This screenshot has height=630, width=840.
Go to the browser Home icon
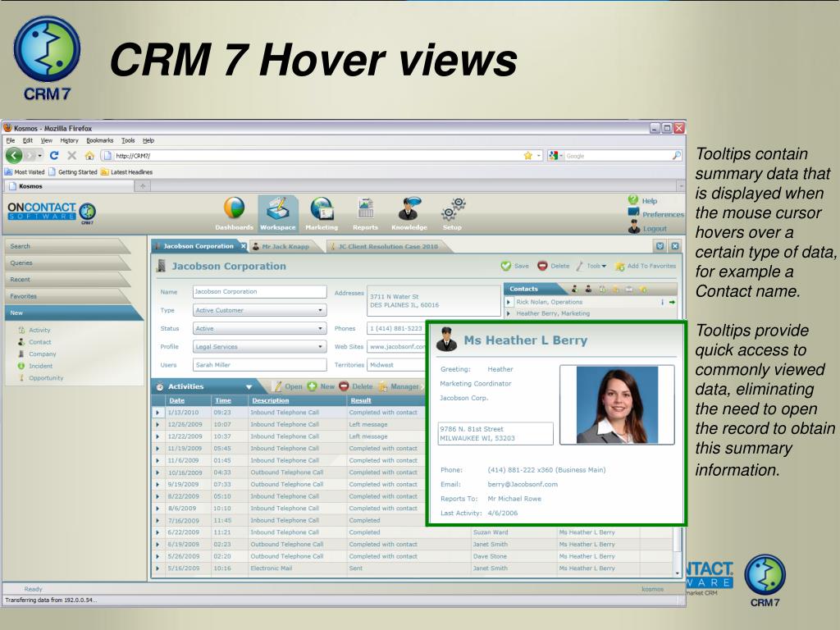(89, 155)
